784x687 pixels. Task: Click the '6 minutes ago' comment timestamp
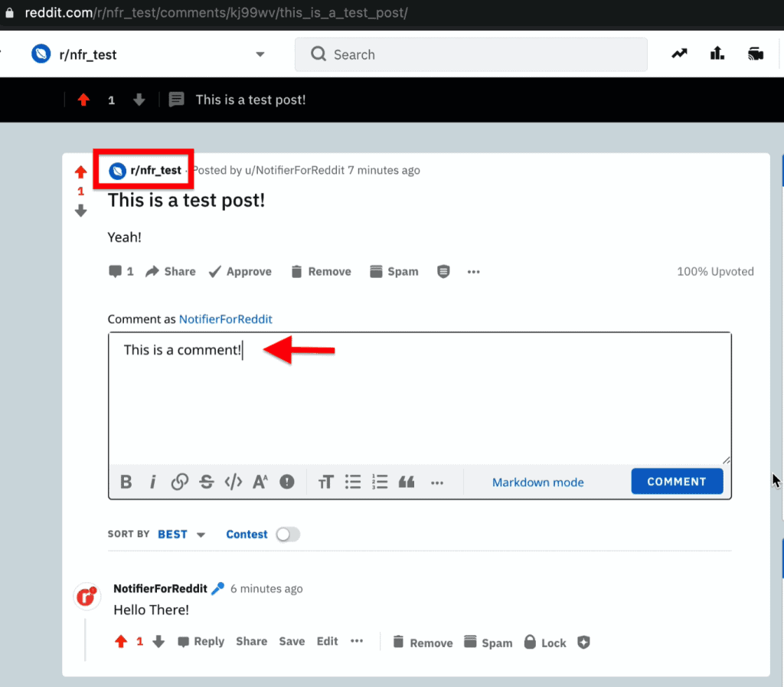[x=266, y=589]
